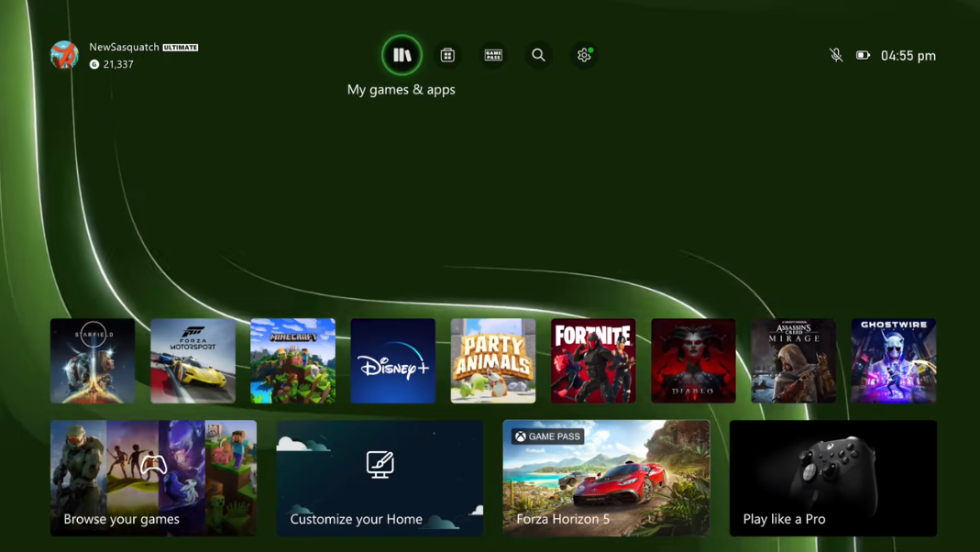Launch Starfield from the tile row
This screenshot has width=980, height=552.
pos(92,360)
